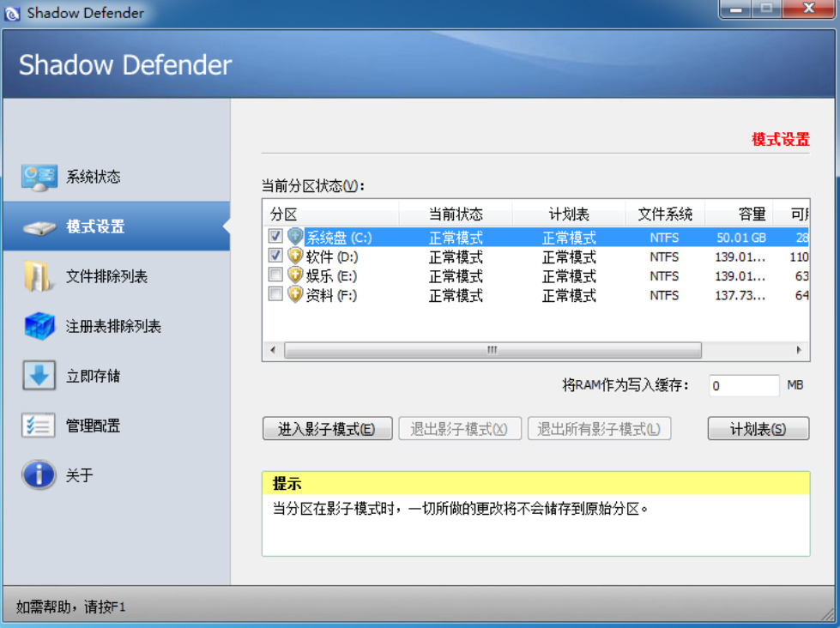Viewport: 840px width, 628px height.
Task: Click the 进入影子模式(E) button
Action: 327,429
